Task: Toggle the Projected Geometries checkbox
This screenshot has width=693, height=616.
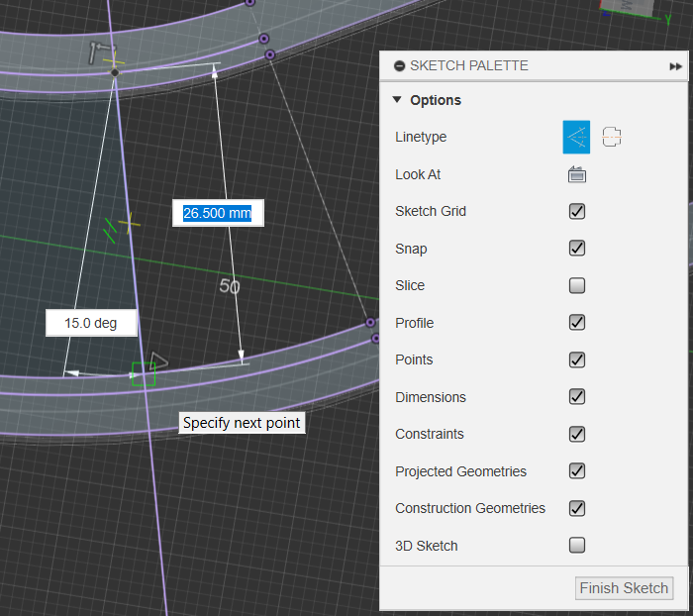Action: click(577, 471)
